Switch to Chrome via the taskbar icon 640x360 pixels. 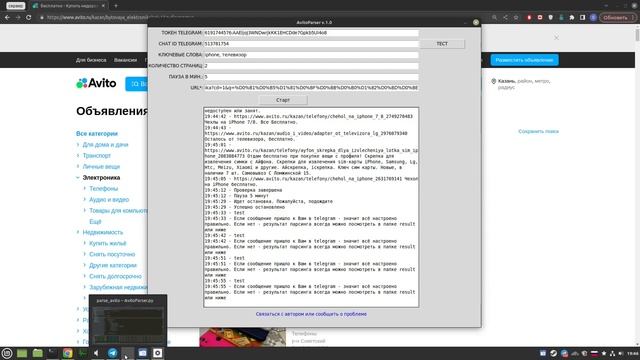coord(68,353)
